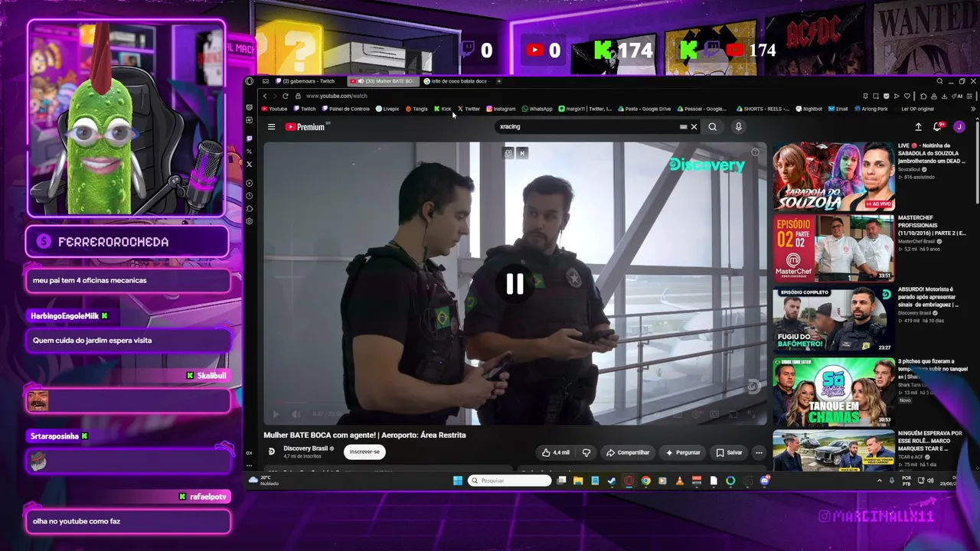Open the Tanque em Chamas video thumbnail
980x551 pixels.
click(833, 392)
